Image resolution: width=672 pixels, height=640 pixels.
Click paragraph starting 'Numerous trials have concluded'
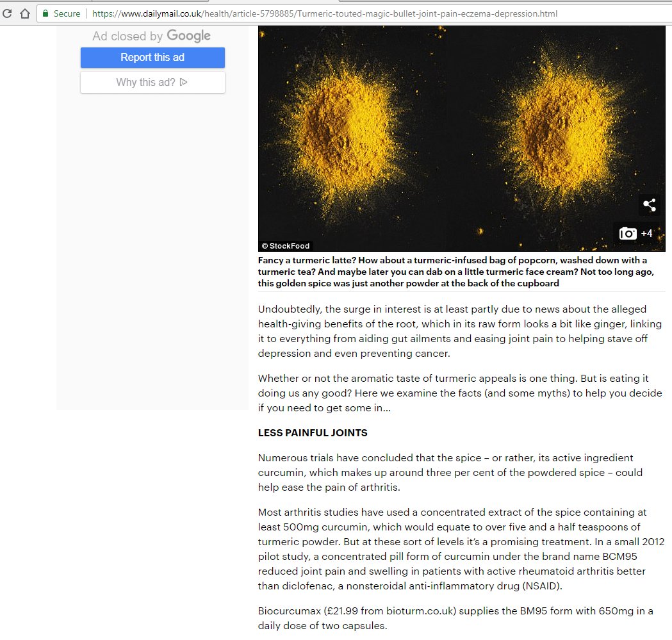tap(450, 472)
